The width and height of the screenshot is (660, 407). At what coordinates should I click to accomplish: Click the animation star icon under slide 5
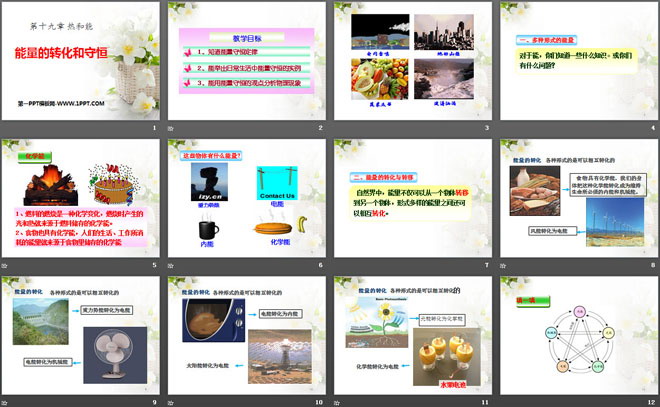click(x=5, y=266)
